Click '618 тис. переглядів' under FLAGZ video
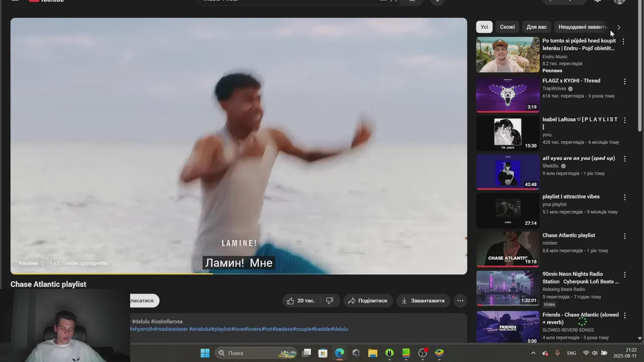 (563, 96)
